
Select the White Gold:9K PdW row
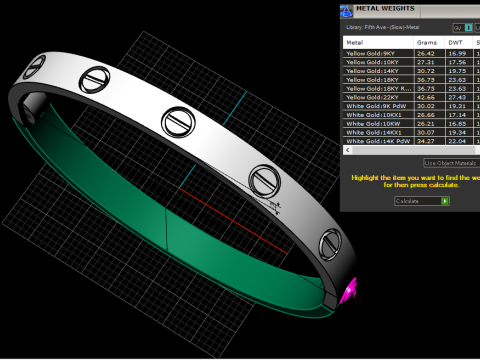(411, 106)
